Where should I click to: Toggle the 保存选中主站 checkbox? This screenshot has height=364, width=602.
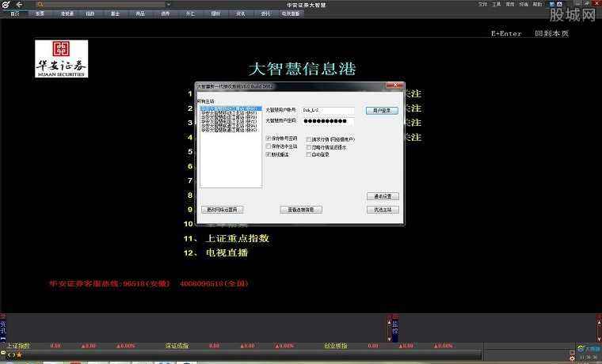(269, 146)
